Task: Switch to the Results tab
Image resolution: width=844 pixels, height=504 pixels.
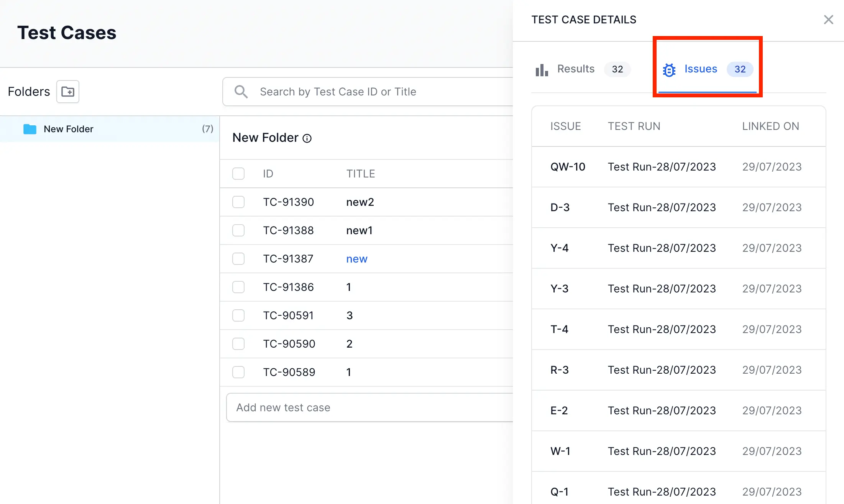Action: coord(576,69)
